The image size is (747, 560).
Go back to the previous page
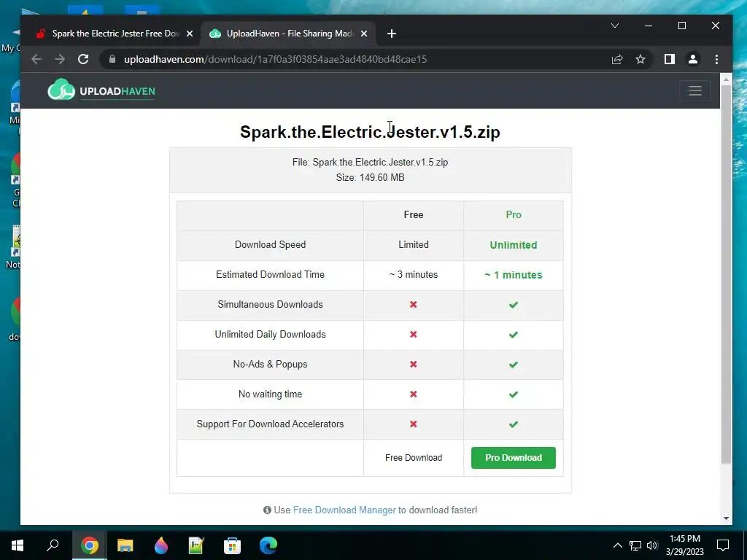coord(36,59)
